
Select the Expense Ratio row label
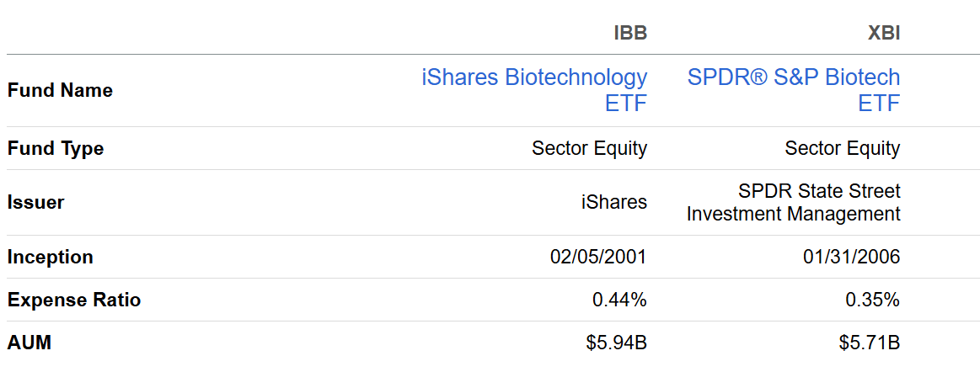point(74,300)
